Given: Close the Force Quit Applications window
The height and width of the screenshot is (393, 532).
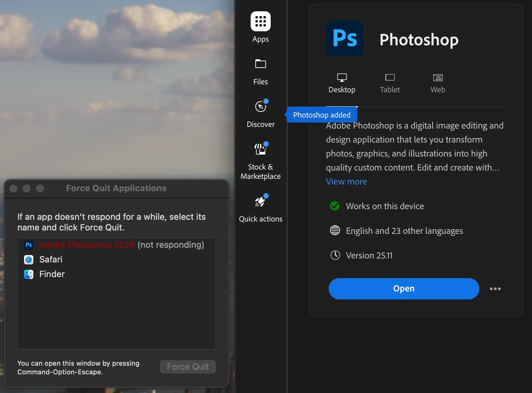Looking at the screenshot, I should (x=13, y=189).
